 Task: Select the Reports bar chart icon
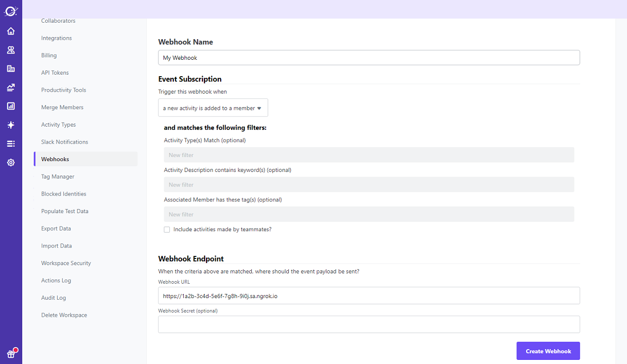coord(11,106)
